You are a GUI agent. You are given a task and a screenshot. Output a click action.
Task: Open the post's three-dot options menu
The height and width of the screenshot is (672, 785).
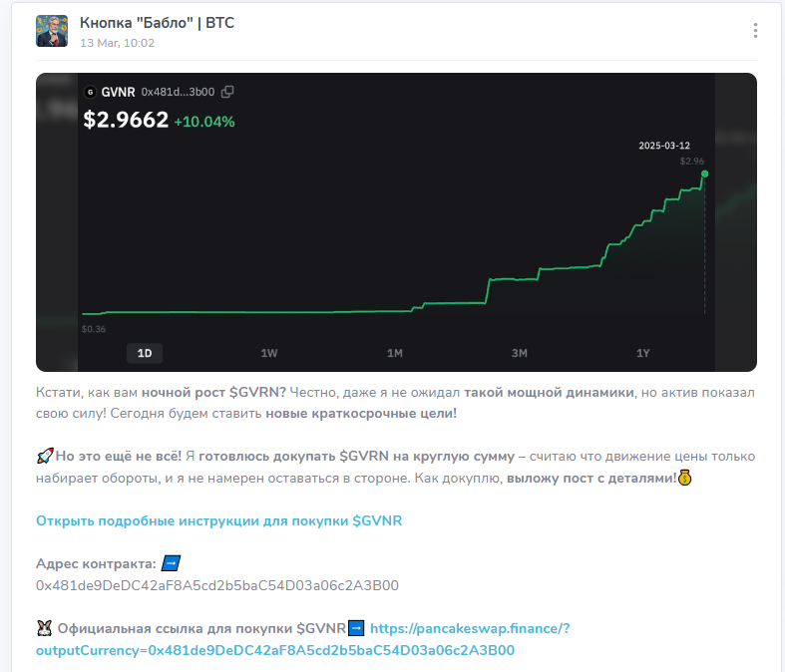point(755,31)
